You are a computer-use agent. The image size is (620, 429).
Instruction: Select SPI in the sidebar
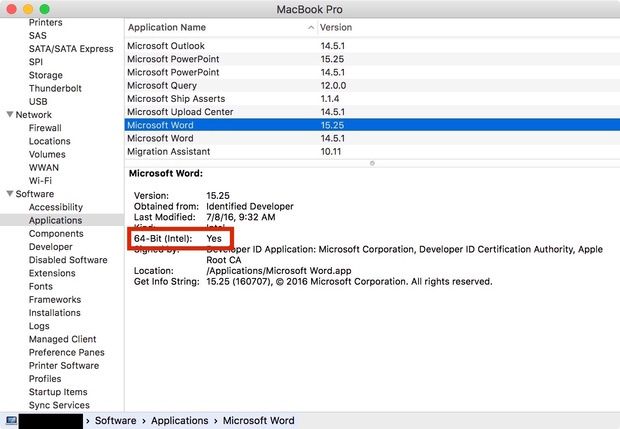click(36, 62)
